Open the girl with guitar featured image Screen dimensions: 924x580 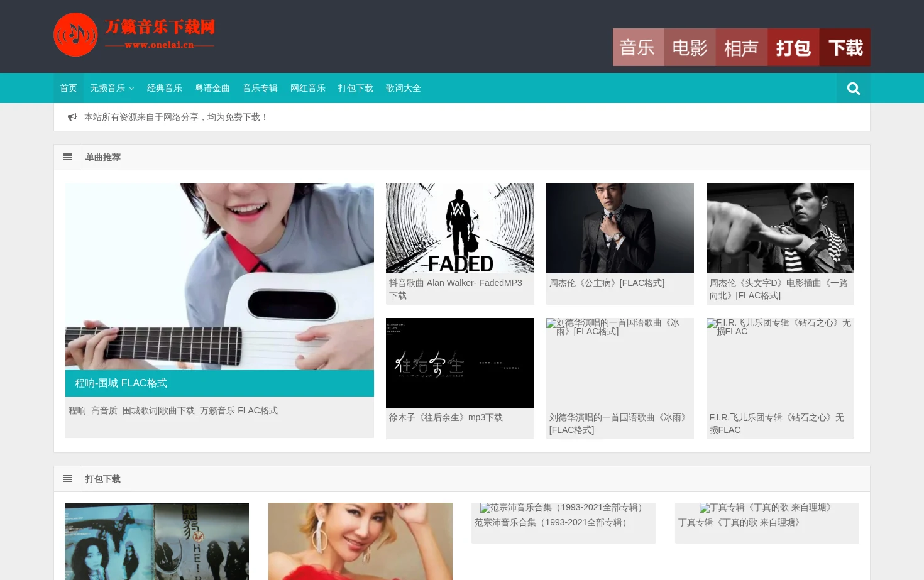(x=219, y=276)
